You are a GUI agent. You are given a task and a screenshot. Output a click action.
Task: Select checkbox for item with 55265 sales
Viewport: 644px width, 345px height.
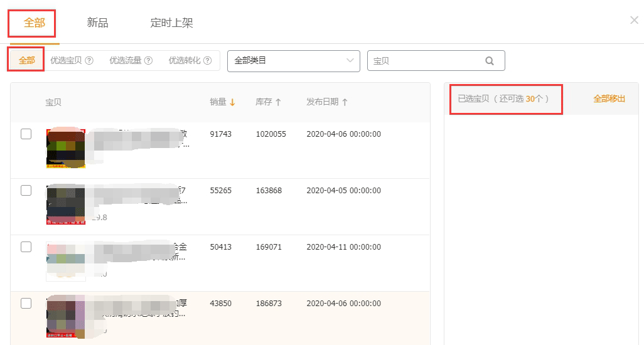[x=26, y=190]
